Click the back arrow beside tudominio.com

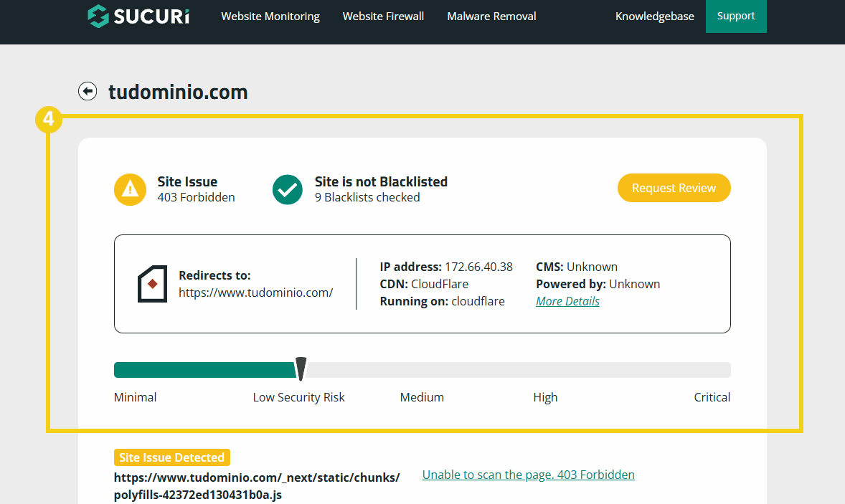click(88, 92)
